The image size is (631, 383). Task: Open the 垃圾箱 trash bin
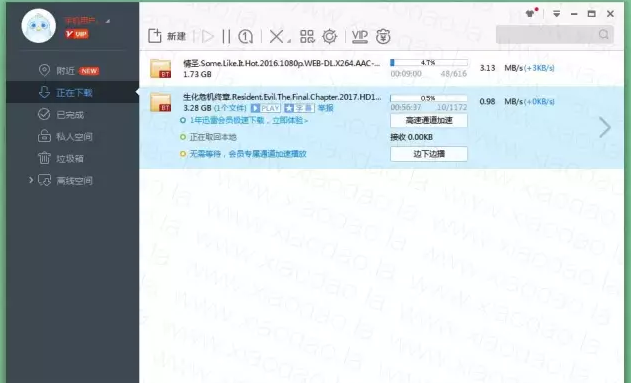coord(61,159)
